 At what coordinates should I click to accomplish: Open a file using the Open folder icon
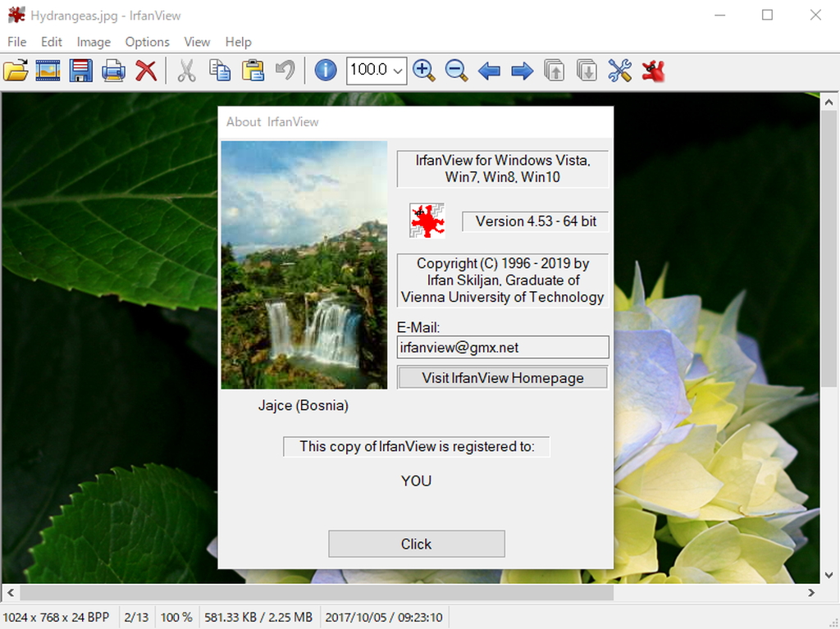16,71
